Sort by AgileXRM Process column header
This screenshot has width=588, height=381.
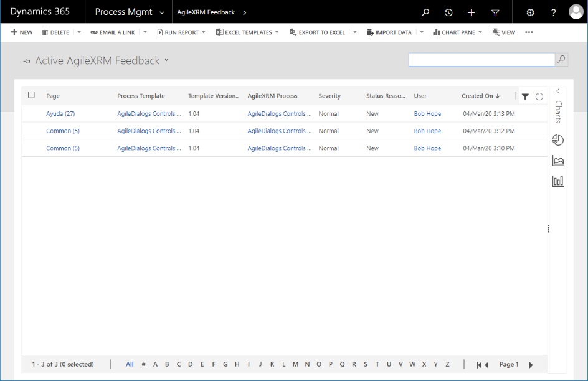(273, 96)
